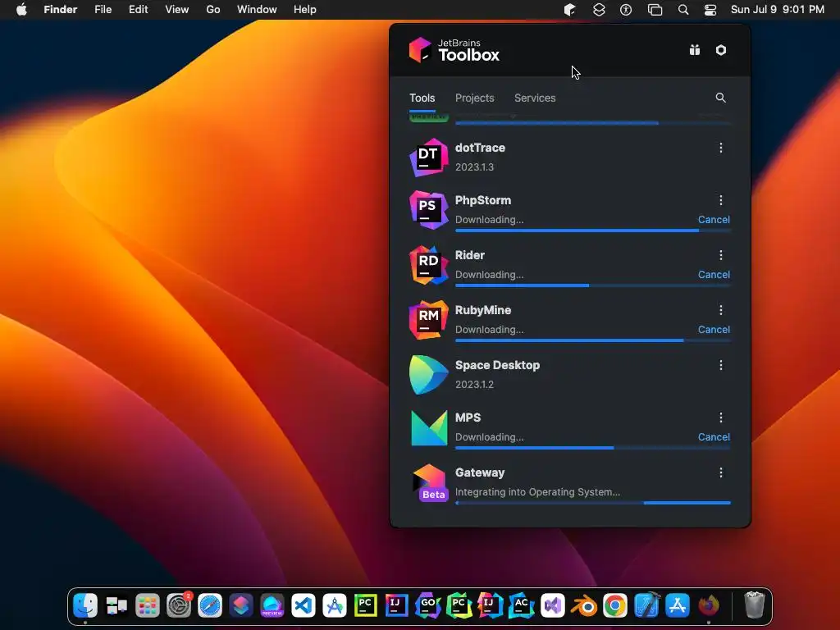The image size is (840, 630).
Task: Click the MPS tool icon
Action: [x=428, y=427]
